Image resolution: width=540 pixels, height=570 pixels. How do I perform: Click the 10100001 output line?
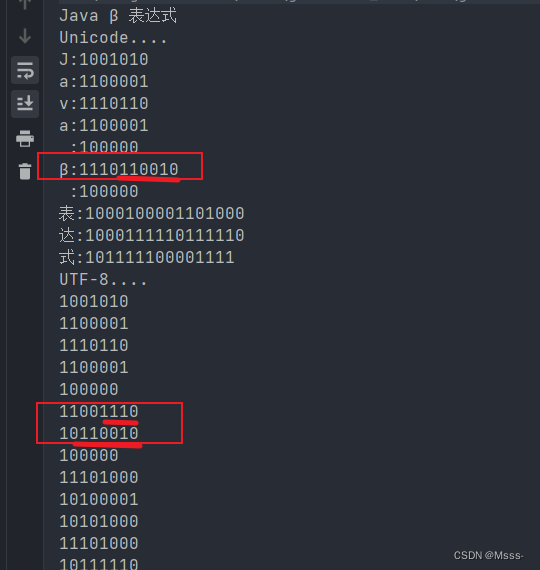[x=99, y=499]
